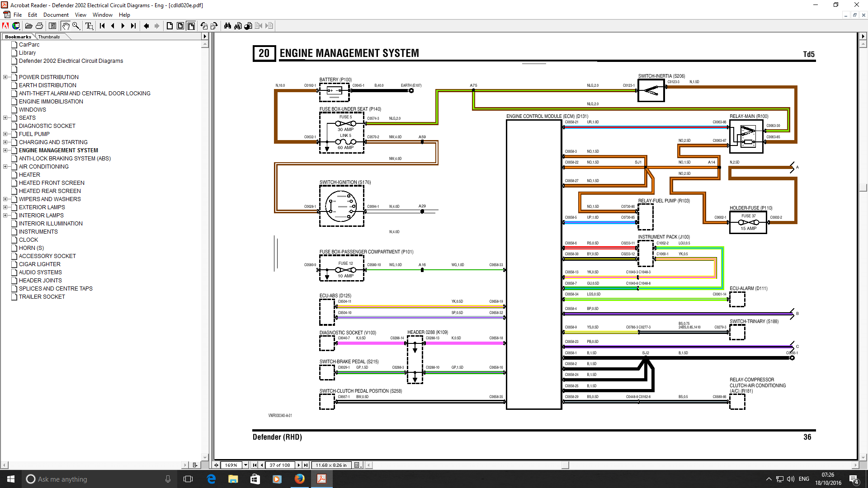Viewport: 868px width, 488px height.
Task: Click the status bar last page button
Action: [x=306, y=465]
